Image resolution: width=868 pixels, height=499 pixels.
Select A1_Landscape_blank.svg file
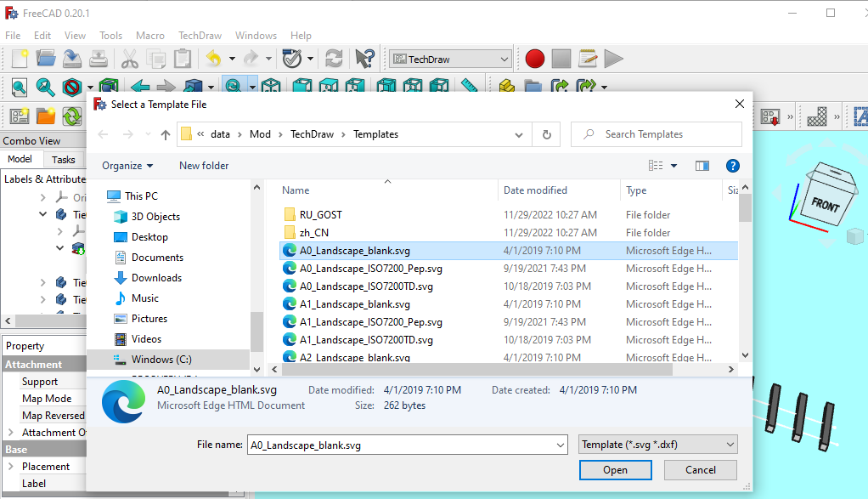pyautogui.click(x=354, y=304)
